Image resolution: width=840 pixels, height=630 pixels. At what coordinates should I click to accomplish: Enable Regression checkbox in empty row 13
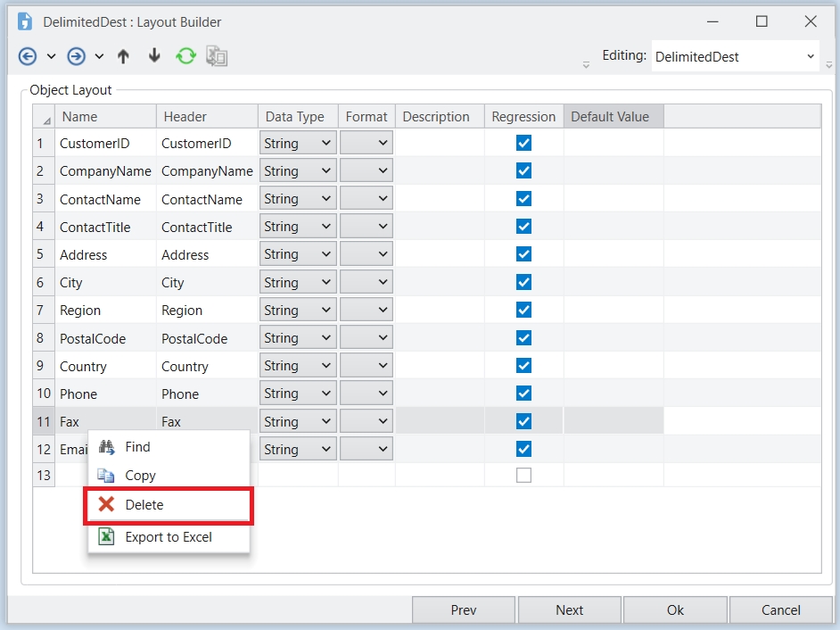point(523,476)
